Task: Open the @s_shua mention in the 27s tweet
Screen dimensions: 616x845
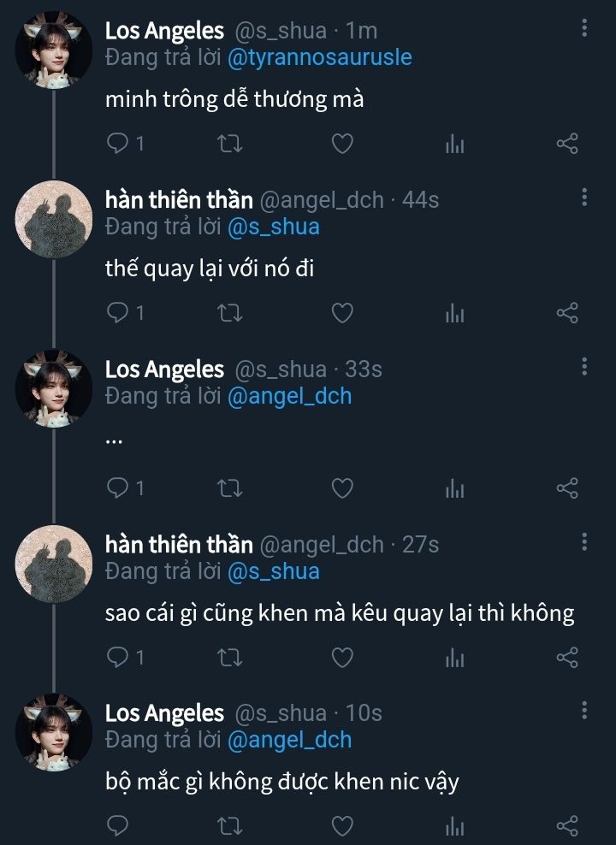Action: (273, 570)
